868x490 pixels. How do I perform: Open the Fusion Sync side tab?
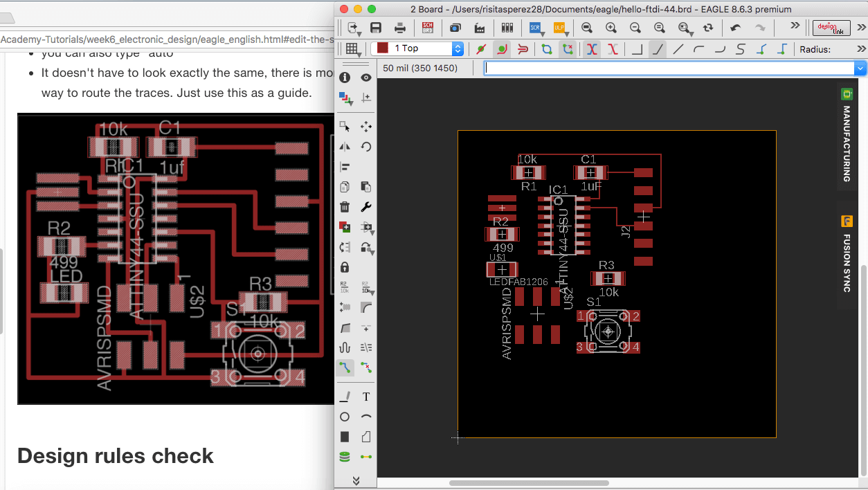846,255
